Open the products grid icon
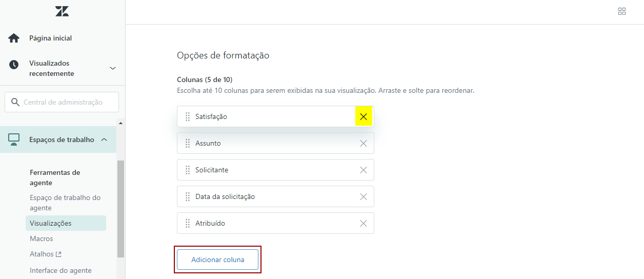 (x=622, y=11)
